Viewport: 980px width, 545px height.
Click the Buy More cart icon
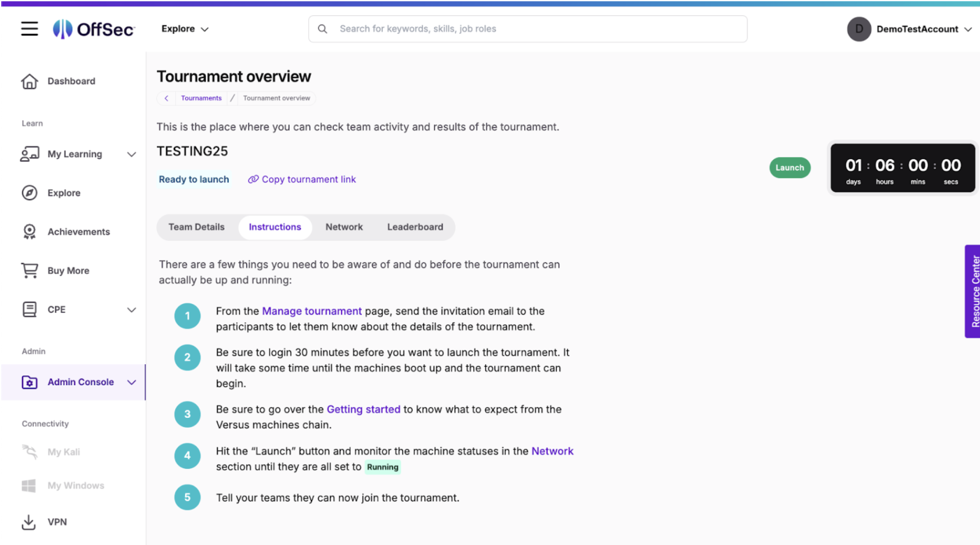(x=29, y=270)
